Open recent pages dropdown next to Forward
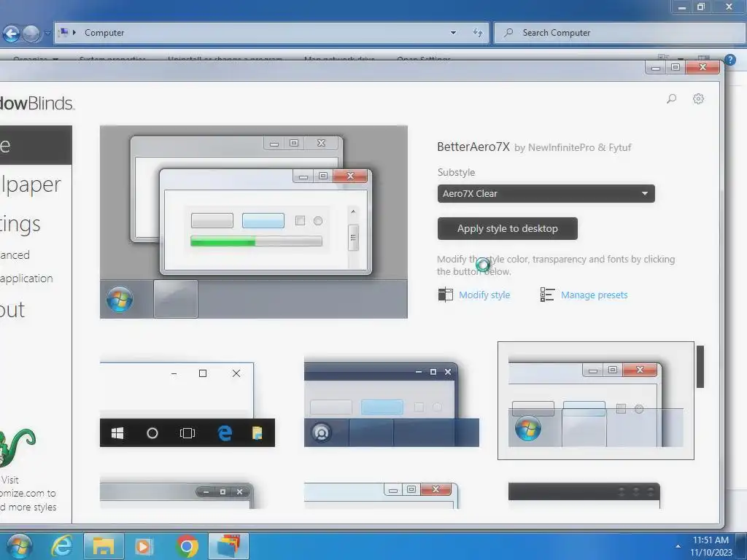Viewport: 747px width, 560px height. (x=47, y=34)
